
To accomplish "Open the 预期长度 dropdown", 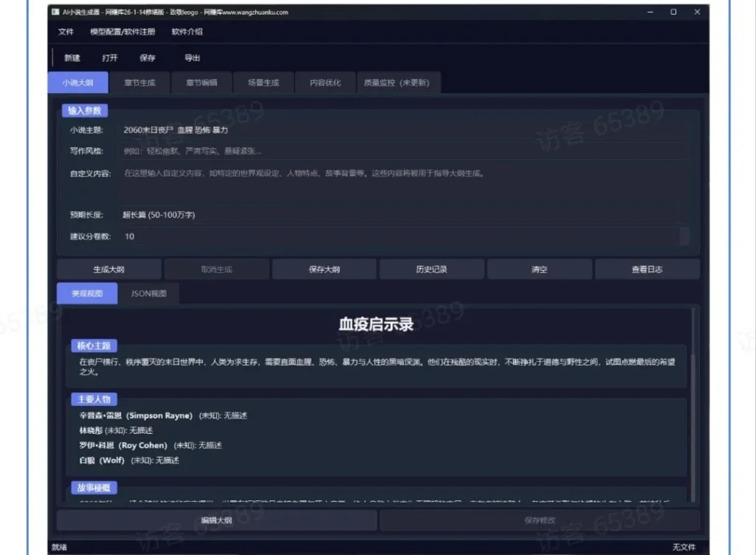I will coord(404,215).
